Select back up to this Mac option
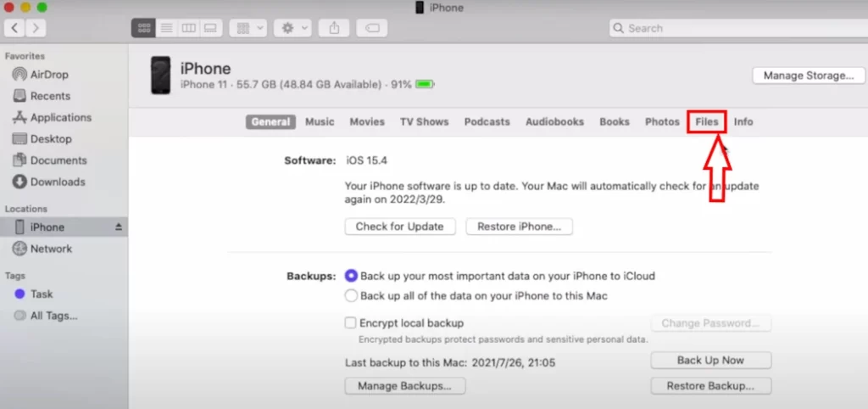The image size is (868, 409). point(351,296)
